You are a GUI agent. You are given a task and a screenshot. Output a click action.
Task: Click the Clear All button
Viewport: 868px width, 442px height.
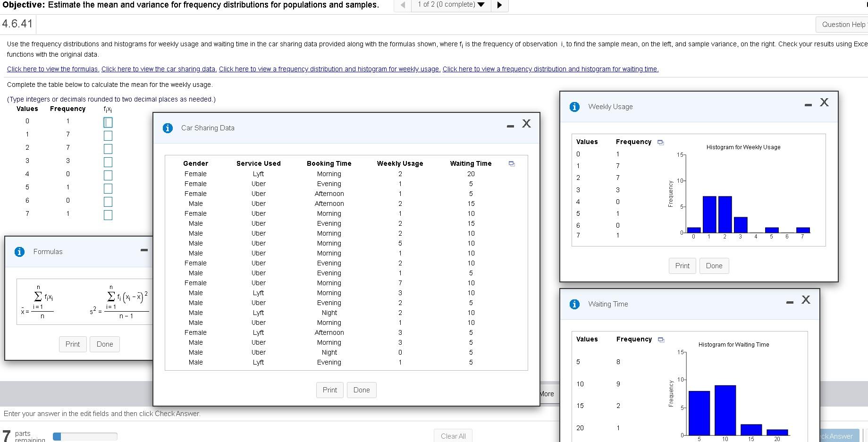coord(453,436)
